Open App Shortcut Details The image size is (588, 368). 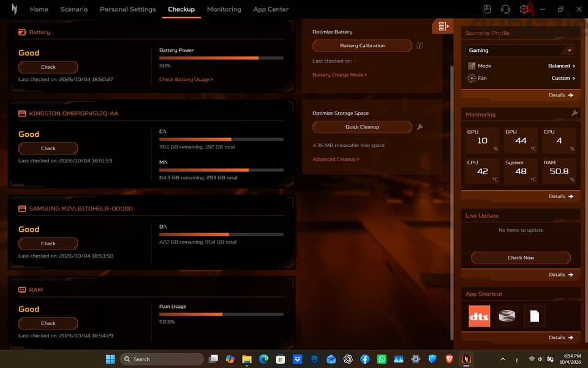(x=561, y=337)
